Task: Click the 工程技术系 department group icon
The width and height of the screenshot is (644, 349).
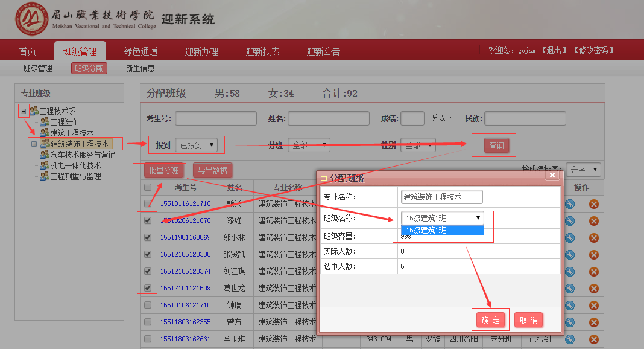Action: pyautogui.click(x=34, y=111)
